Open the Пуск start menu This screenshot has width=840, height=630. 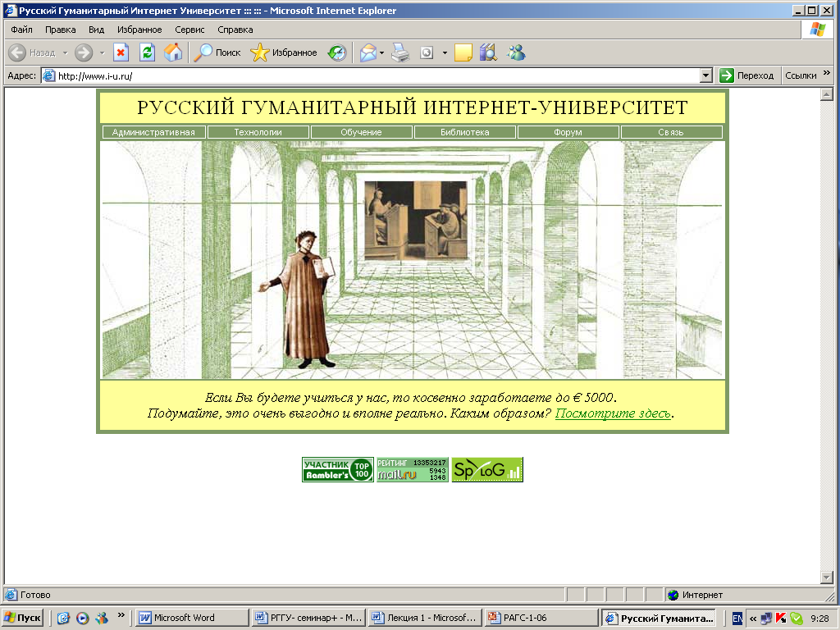[x=23, y=618]
